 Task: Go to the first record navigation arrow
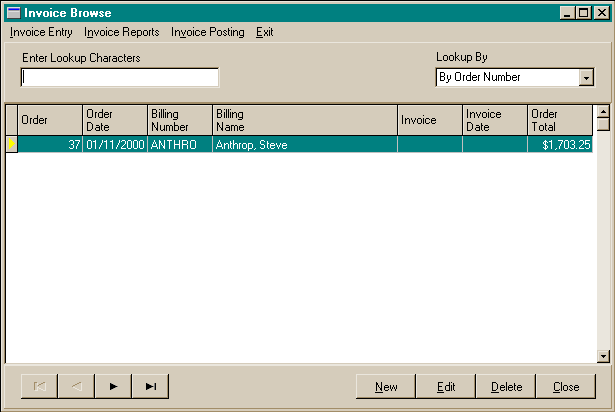point(39,386)
